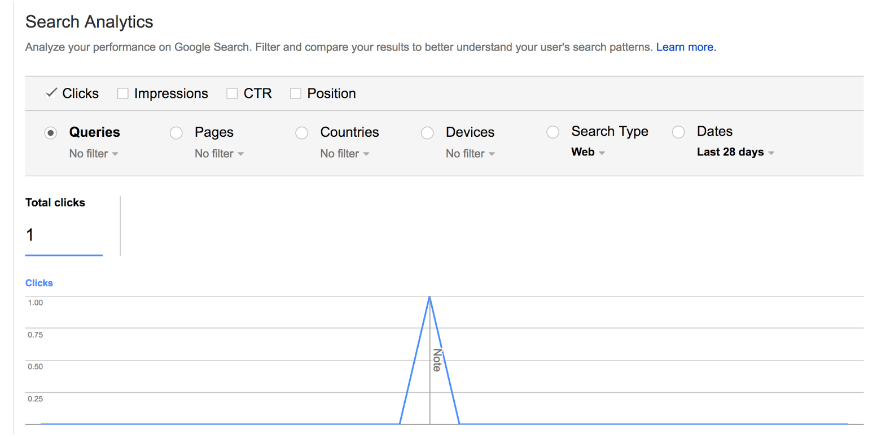Choose the Dates radio button
883x437 pixels.
click(679, 132)
